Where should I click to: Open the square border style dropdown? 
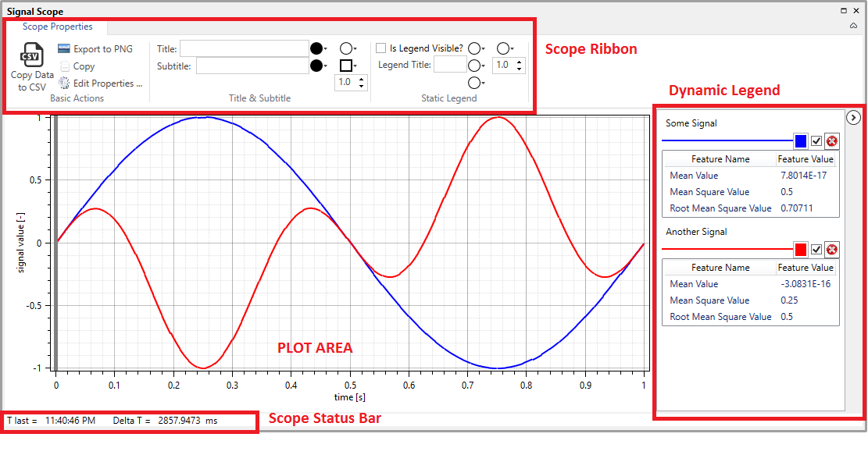348,66
